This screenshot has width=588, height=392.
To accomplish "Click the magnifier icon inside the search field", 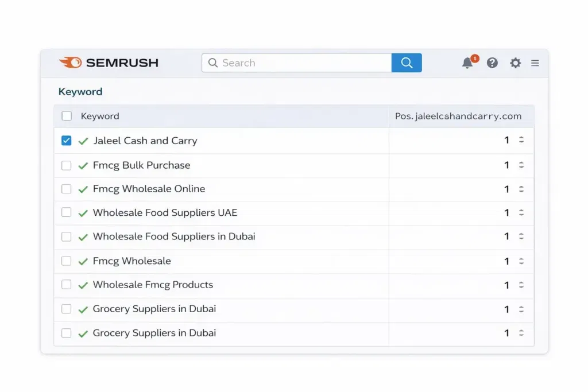I will click(213, 63).
